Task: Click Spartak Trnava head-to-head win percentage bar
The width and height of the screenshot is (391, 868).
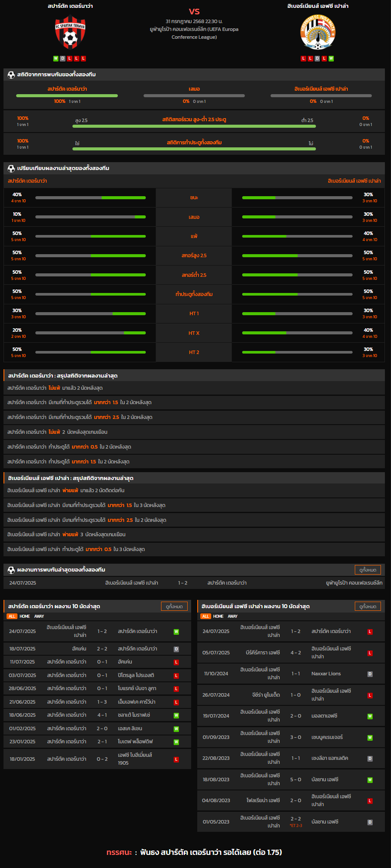Action: click(67, 95)
